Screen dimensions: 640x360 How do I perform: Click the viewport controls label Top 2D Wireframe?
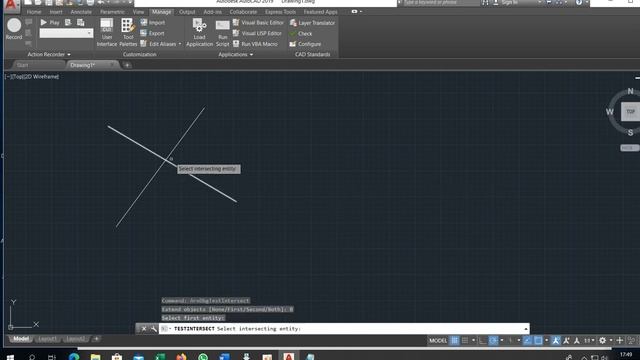(x=32, y=76)
